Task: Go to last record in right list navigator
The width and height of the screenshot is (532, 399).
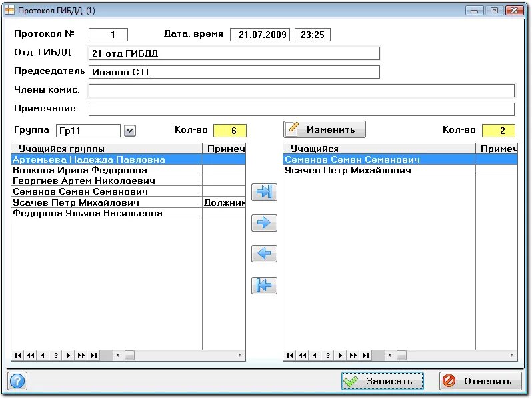Action: coord(366,355)
